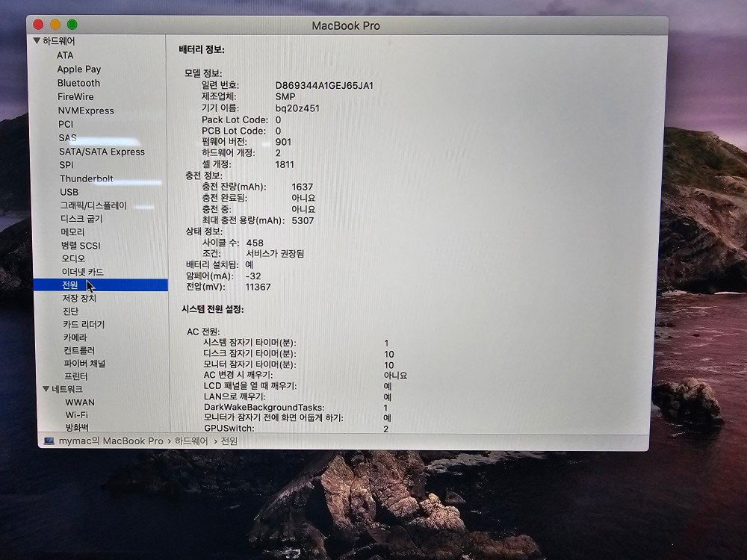747x560 pixels.
Task: Open Wi-Fi network entry
Action: pos(77,414)
